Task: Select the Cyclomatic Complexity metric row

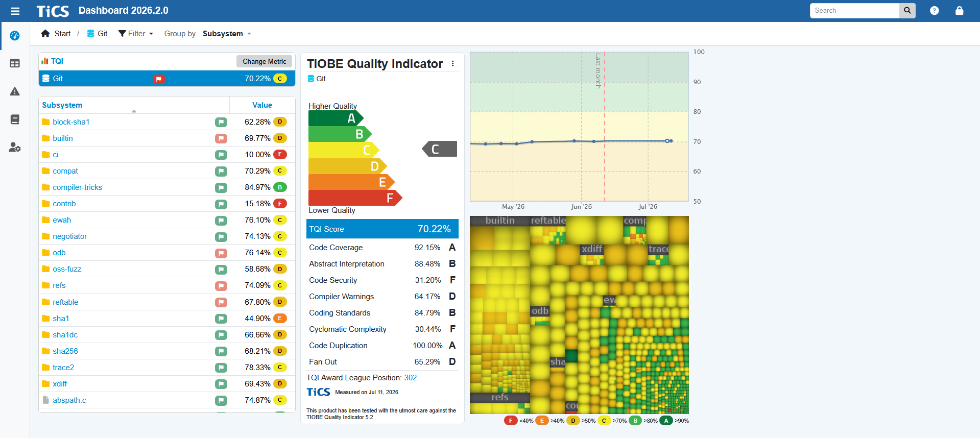Action: 383,329
